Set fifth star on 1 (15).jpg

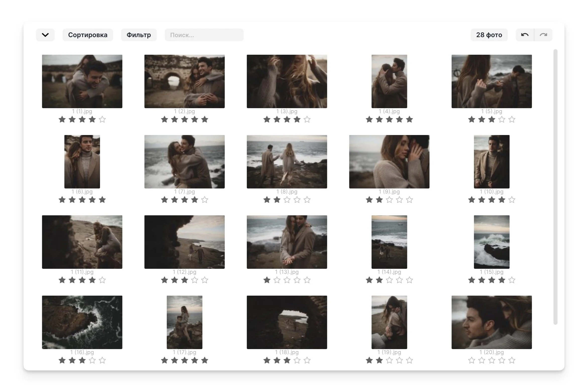click(512, 280)
